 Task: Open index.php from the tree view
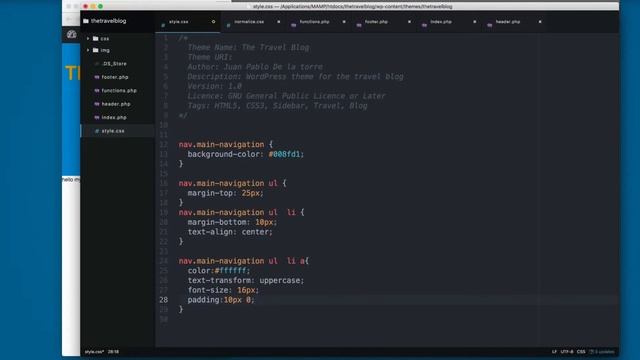click(114, 118)
